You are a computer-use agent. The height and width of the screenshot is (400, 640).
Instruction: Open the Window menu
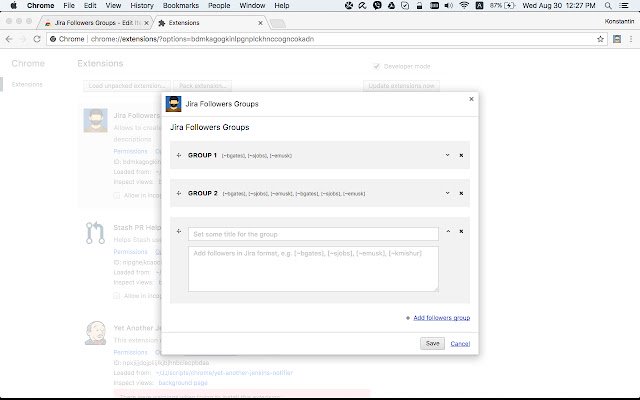tap(252, 5)
